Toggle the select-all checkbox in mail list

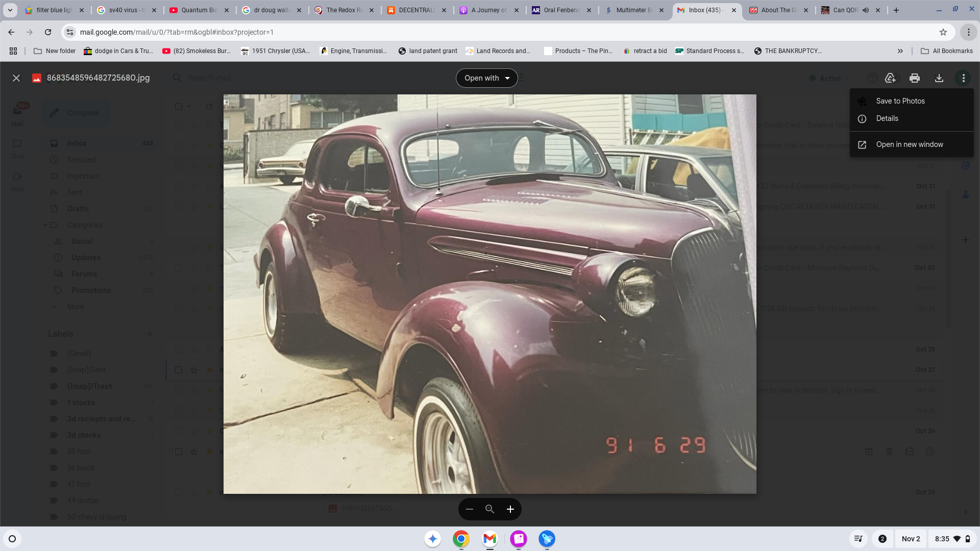coord(179,107)
